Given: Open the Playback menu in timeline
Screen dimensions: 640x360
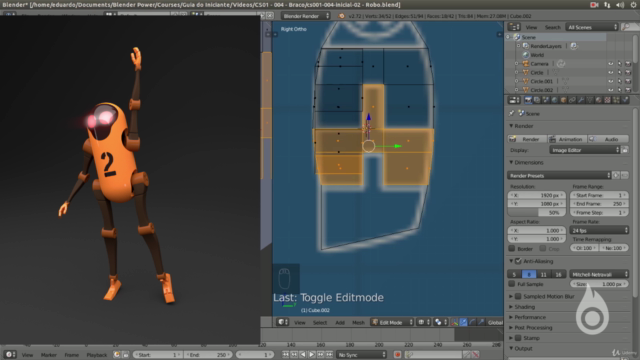Looking at the screenshot, I should tap(96, 355).
